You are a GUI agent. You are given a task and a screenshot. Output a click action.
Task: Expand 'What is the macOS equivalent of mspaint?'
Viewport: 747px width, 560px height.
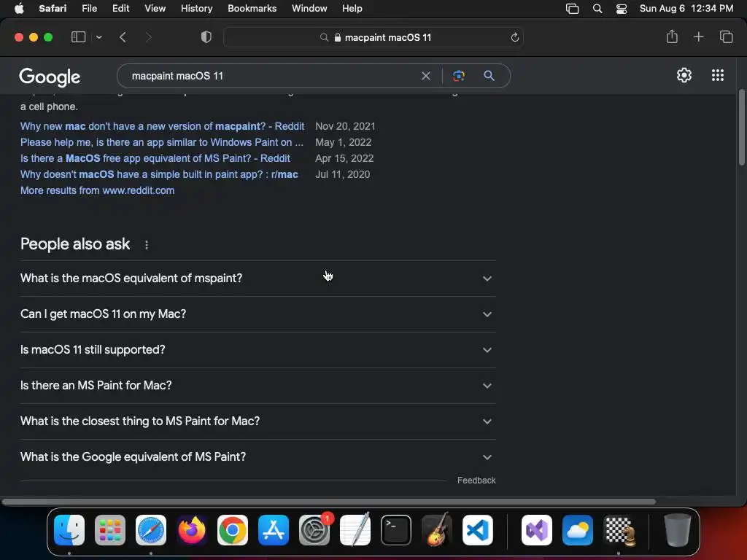pos(258,278)
